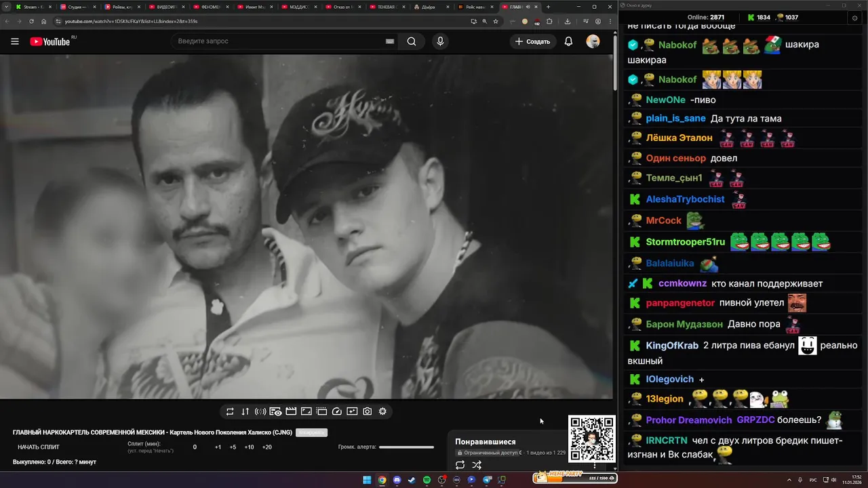Click the grey button next to video title
This screenshot has height=488, width=868.
pos(311,432)
